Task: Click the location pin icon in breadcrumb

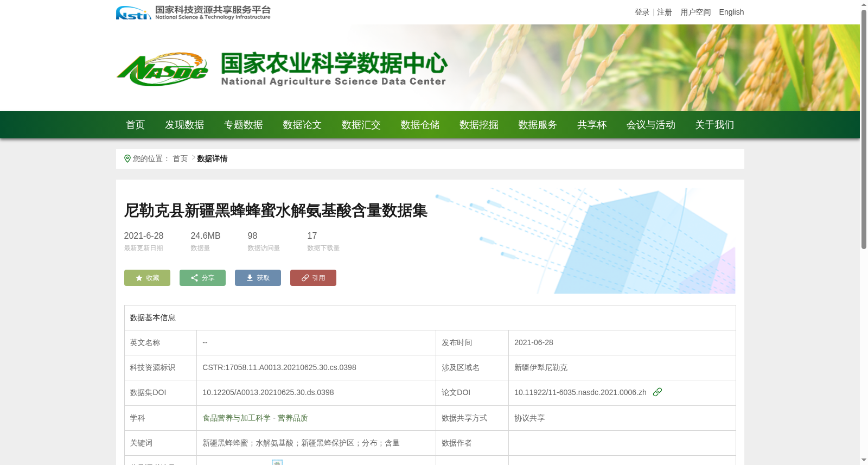Action: (x=127, y=158)
